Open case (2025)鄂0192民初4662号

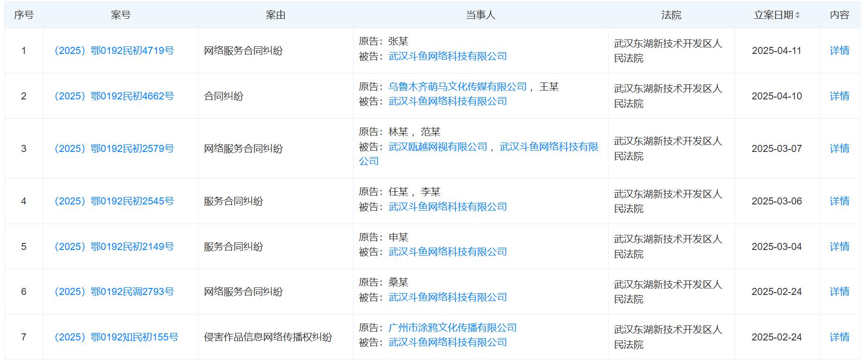point(114,96)
